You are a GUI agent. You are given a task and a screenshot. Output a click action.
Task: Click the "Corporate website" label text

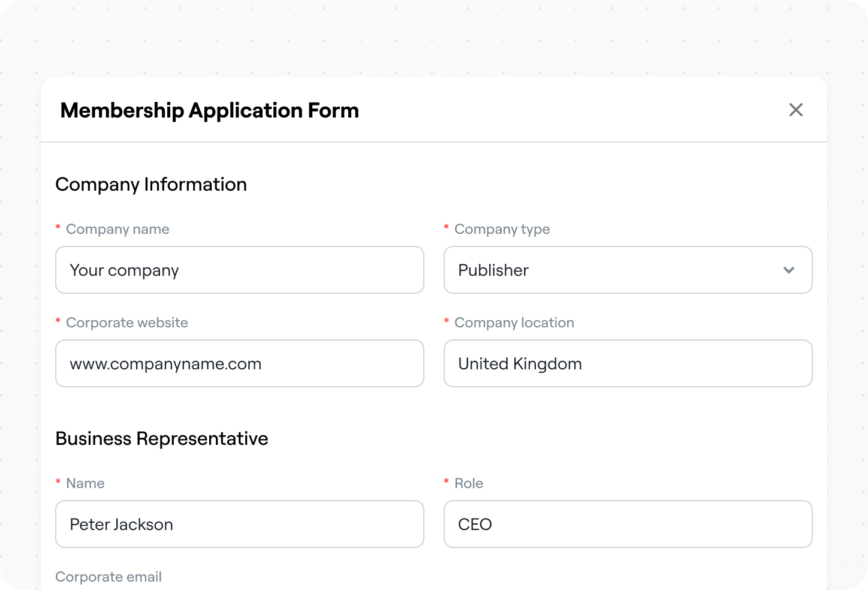[x=126, y=323]
